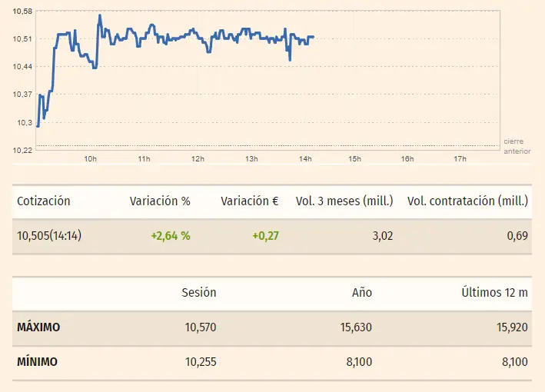Select the MÍNIMO row label
Image resolution: width=545 pixels, height=392 pixels.
37,362
